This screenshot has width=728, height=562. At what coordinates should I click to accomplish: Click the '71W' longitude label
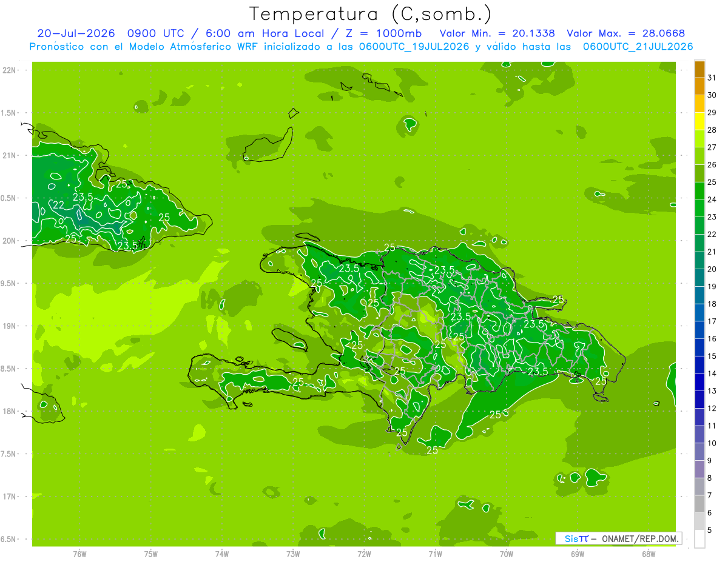tap(435, 554)
